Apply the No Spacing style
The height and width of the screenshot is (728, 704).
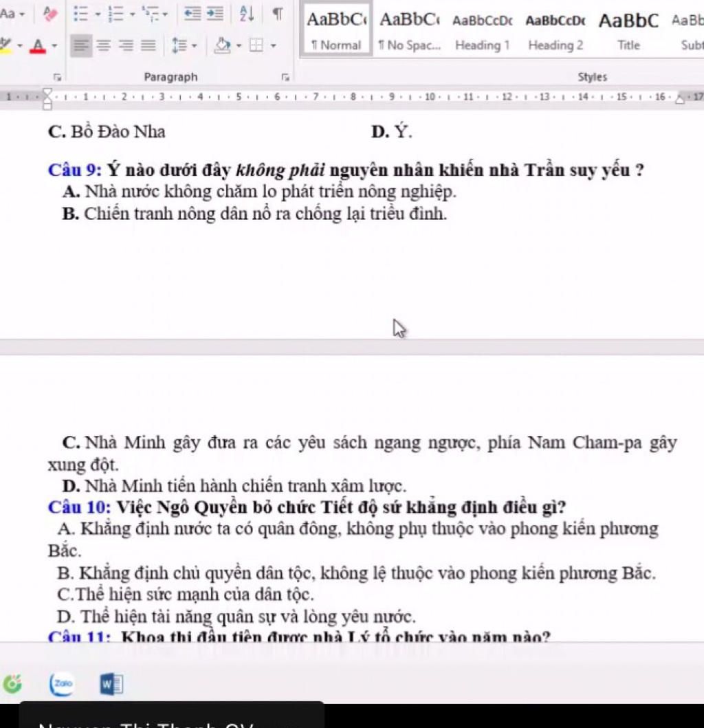pos(409,30)
